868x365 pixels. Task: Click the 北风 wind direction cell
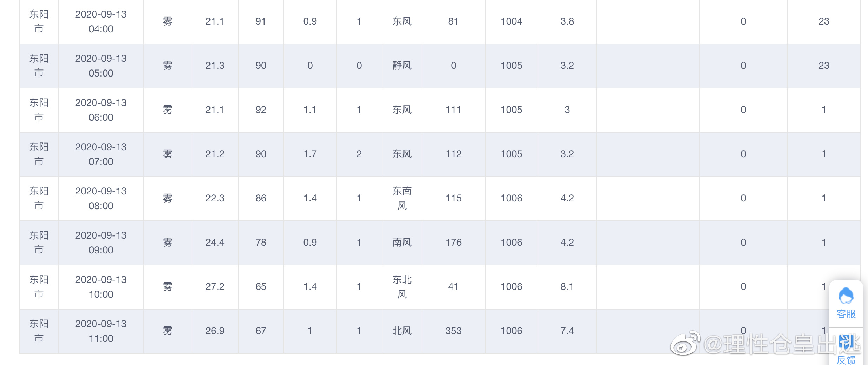pos(402,331)
